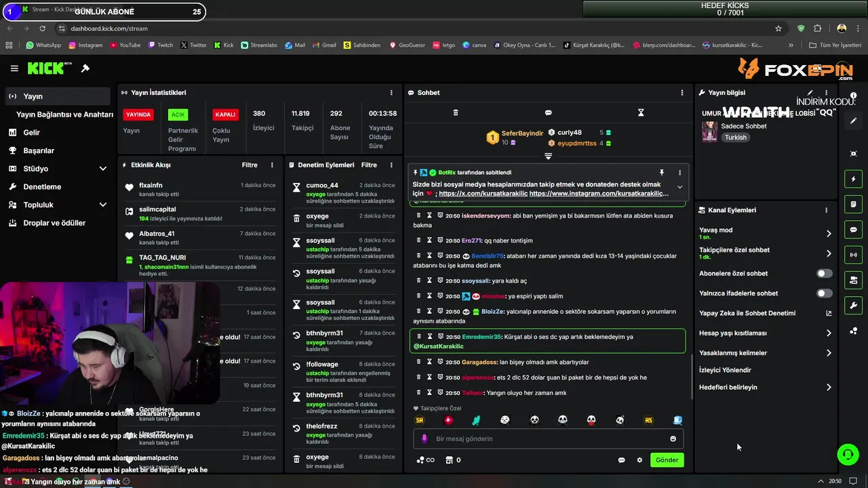Open the Sohbet panel three-dot menu
The width and height of the screenshot is (868, 488).
pos(682,93)
